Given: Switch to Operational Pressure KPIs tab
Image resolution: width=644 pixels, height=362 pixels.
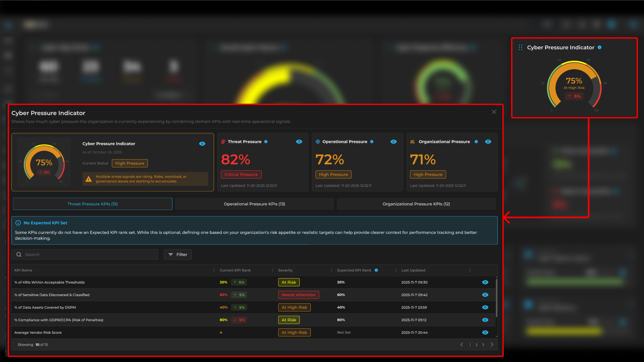Looking at the screenshot, I should [254, 204].
